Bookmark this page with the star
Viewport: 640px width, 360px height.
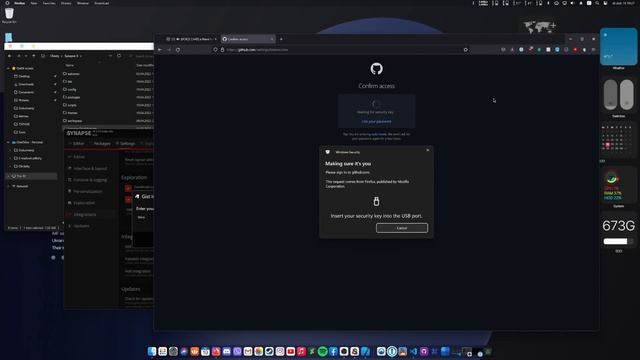pyautogui.click(x=465, y=50)
